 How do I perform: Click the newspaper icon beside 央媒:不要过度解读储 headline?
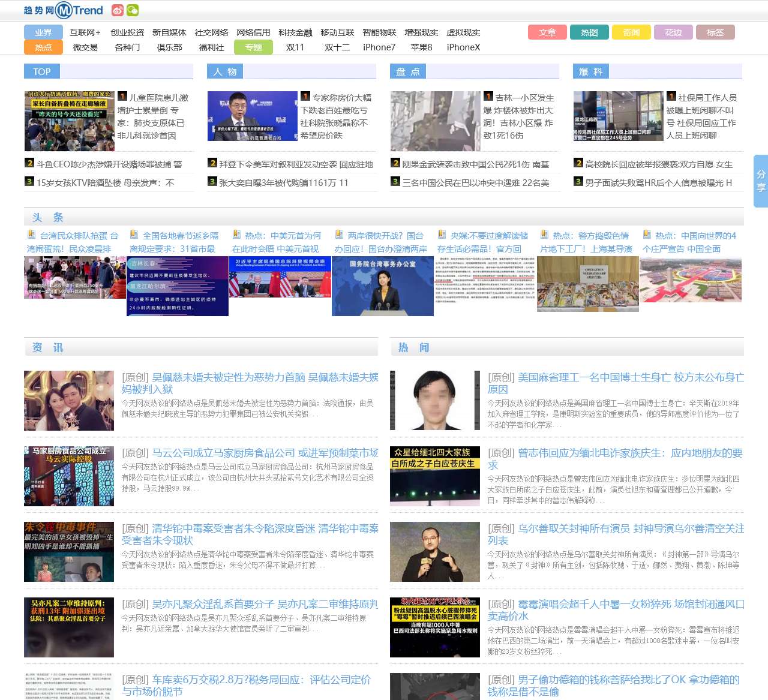click(442, 235)
